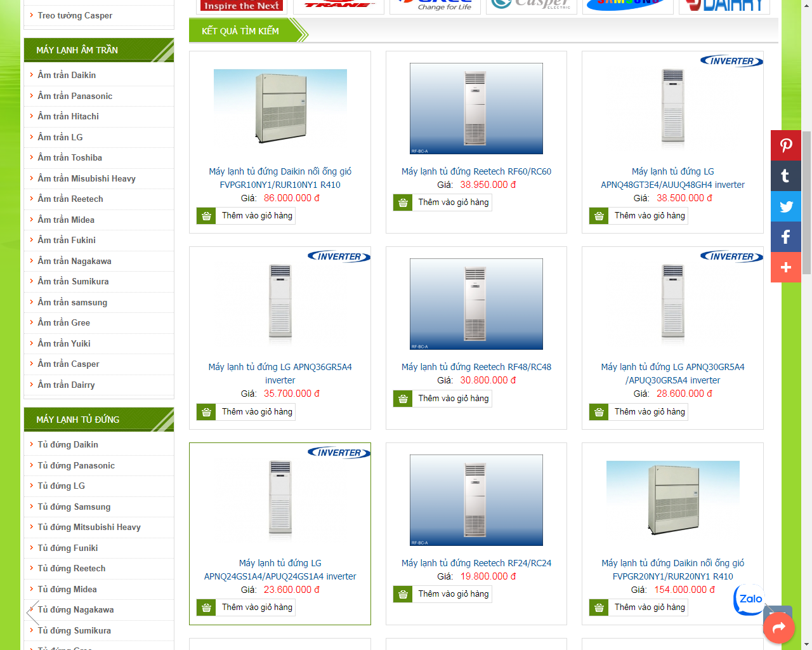Click KẾT QUẢ TÌM KIẾM heading

(x=240, y=30)
